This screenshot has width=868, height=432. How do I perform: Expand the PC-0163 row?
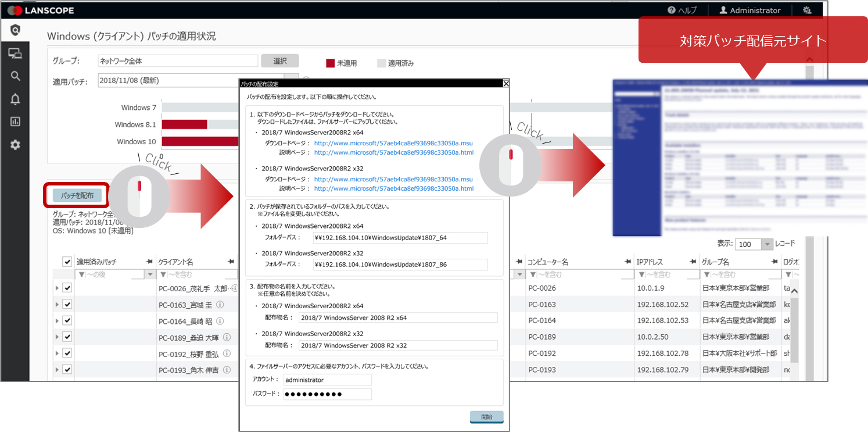click(57, 304)
